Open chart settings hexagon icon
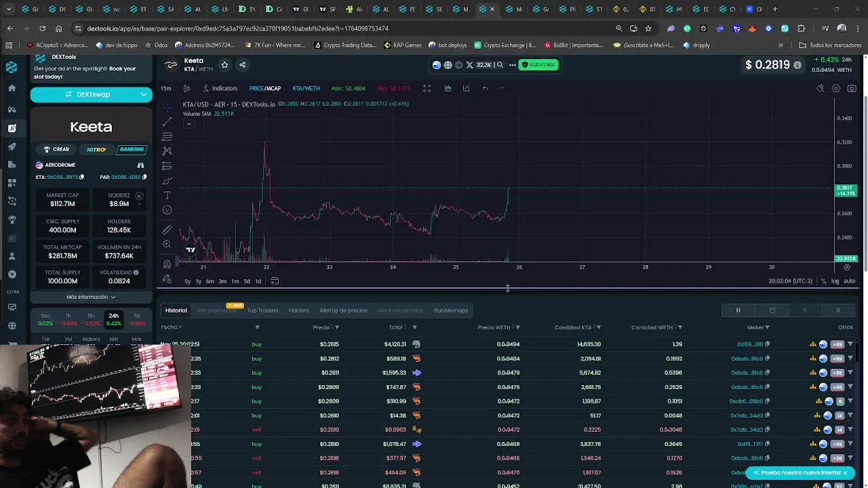 (836, 88)
